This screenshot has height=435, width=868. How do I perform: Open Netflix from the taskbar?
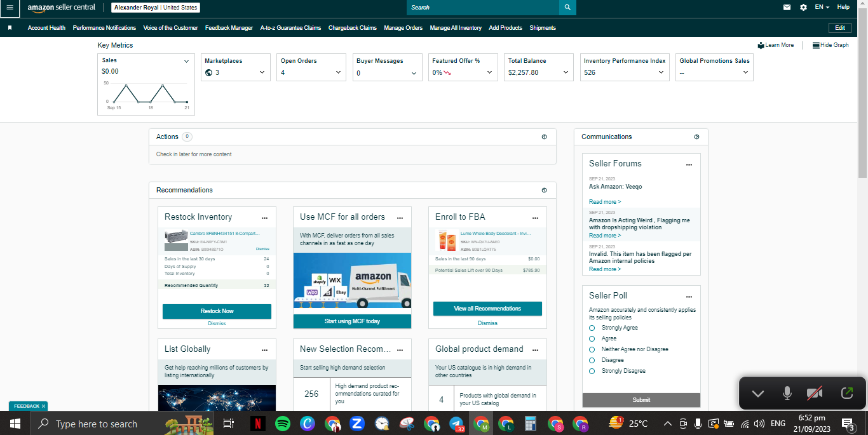[x=257, y=424]
